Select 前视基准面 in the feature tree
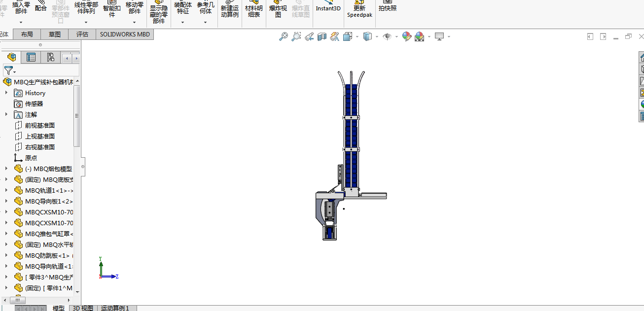 point(39,125)
